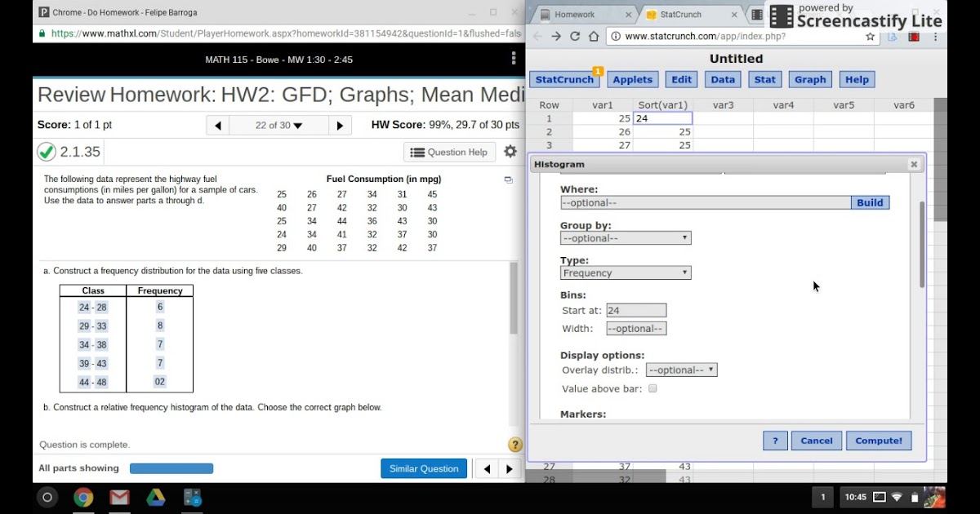Screen dimensions: 980x514
Task: Open ChromeOS launcher circle button
Action: [x=47, y=497]
